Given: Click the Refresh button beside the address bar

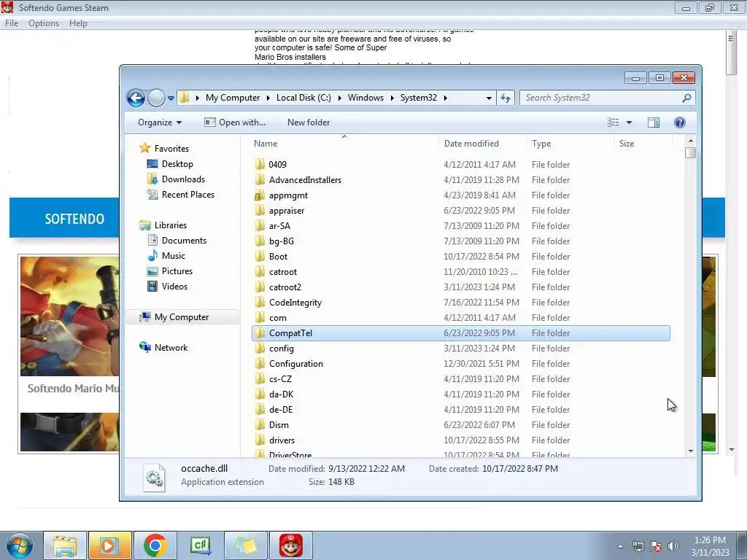Looking at the screenshot, I should [x=506, y=98].
